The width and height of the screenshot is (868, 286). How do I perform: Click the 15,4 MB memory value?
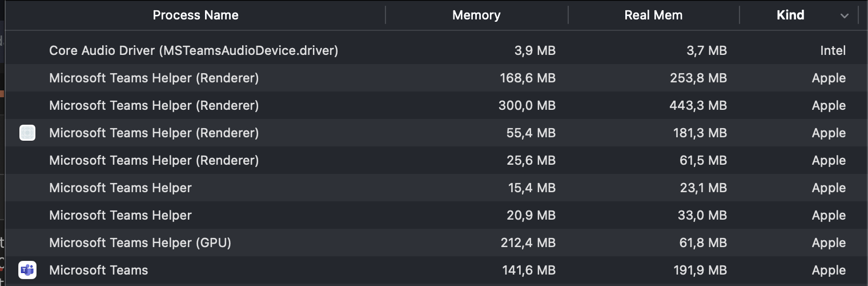532,188
